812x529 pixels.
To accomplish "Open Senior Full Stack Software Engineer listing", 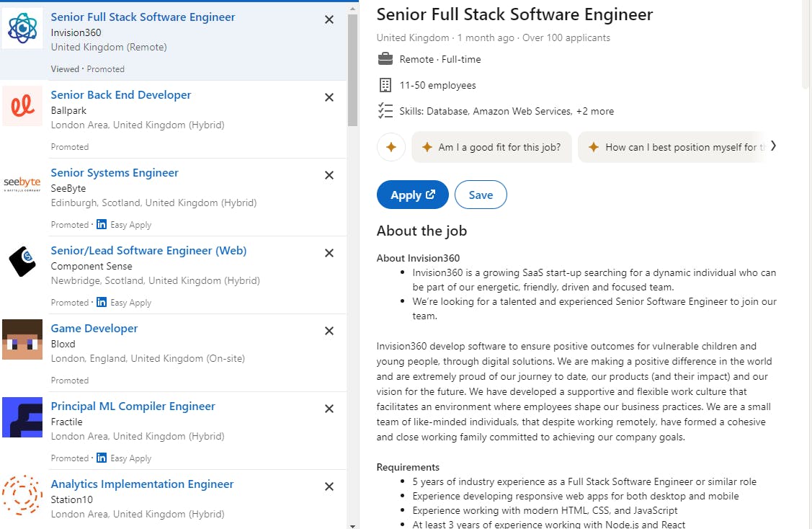I will point(143,17).
